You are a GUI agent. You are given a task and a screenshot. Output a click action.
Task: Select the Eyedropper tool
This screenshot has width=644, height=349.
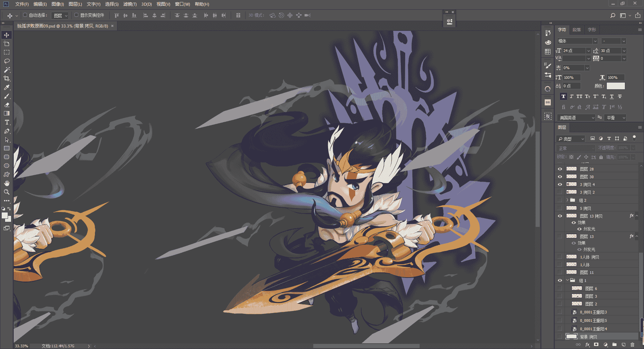click(7, 87)
